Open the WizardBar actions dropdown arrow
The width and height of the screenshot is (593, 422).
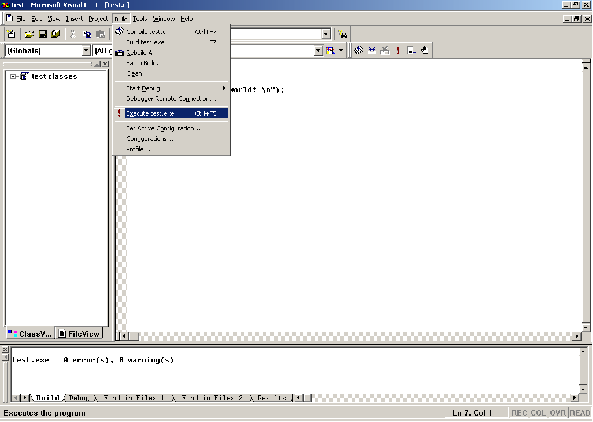tap(341, 50)
